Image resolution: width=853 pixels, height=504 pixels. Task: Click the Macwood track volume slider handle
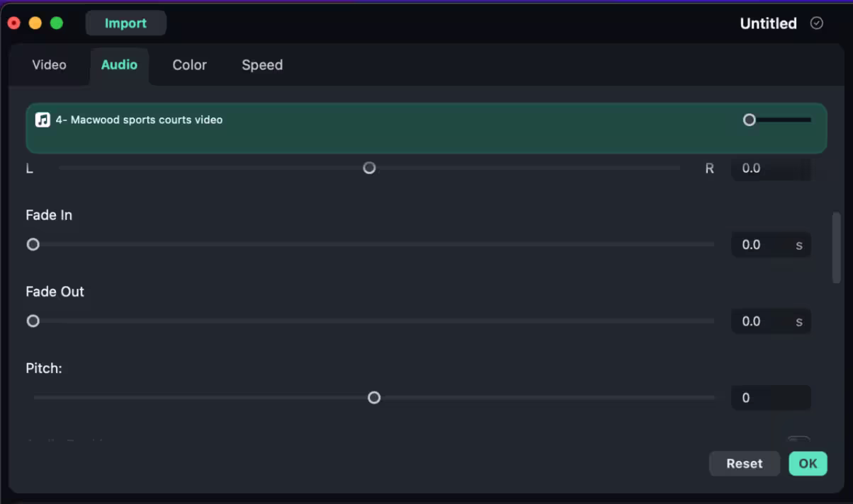coord(749,120)
